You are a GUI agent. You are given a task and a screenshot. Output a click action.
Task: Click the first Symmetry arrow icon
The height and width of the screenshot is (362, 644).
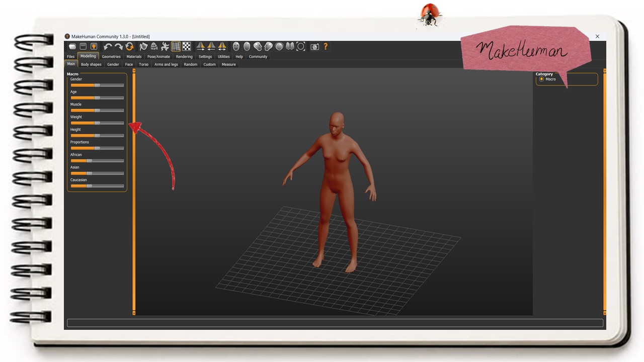pyautogui.click(x=200, y=47)
